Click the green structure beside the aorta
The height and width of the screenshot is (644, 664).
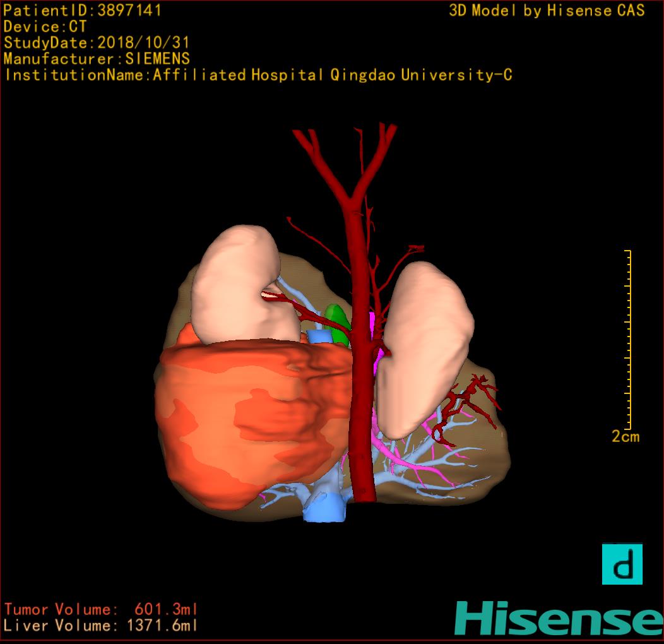[338, 323]
